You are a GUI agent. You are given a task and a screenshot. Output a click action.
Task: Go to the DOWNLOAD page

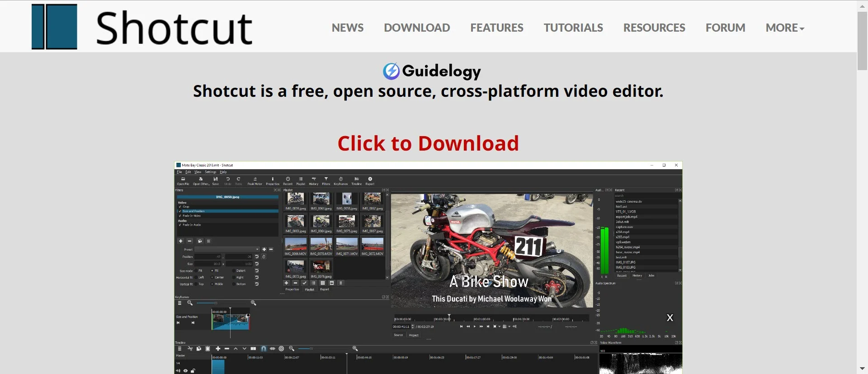coord(417,28)
